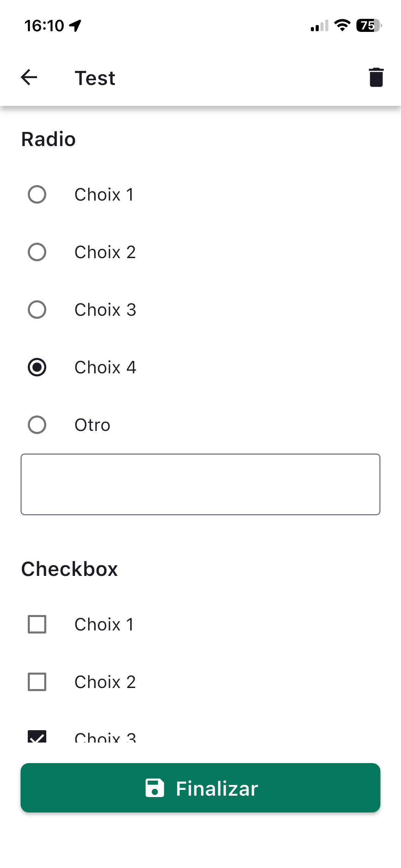Tap the trash delete icon
401x868 pixels.
(x=376, y=77)
